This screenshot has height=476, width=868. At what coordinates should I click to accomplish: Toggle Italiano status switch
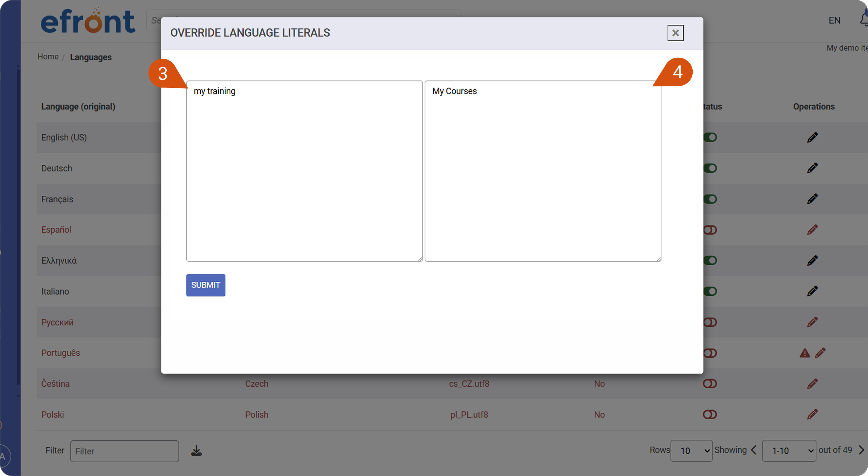(710, 291)
